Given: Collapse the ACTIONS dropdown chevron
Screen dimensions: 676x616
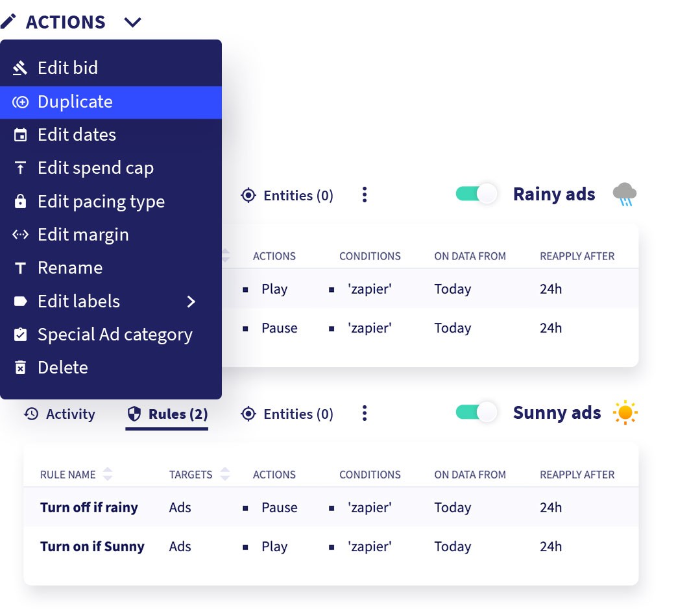Looking at the screenshot, I should pyautogui.click(x=132, y=23).
